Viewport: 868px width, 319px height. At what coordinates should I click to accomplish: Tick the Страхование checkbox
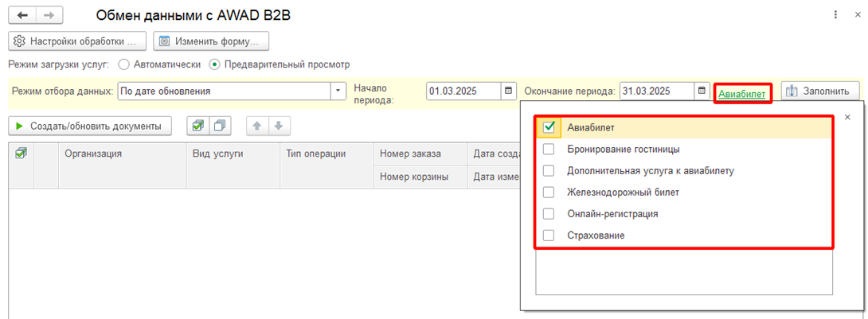pos(549,235)
